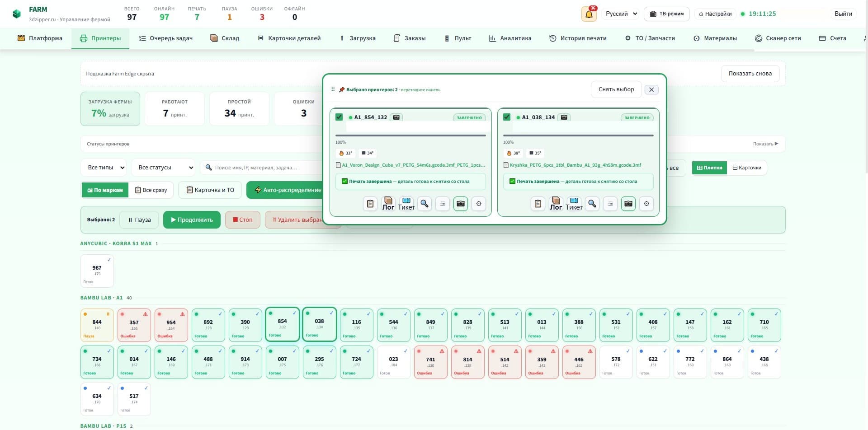Click camera icon beside A1_854_132 name

click(396, 117)
